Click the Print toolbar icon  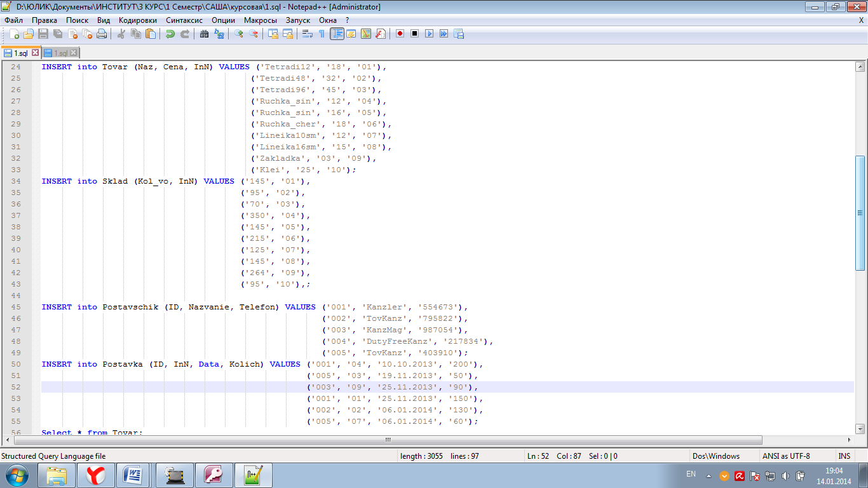coord(102,34)
